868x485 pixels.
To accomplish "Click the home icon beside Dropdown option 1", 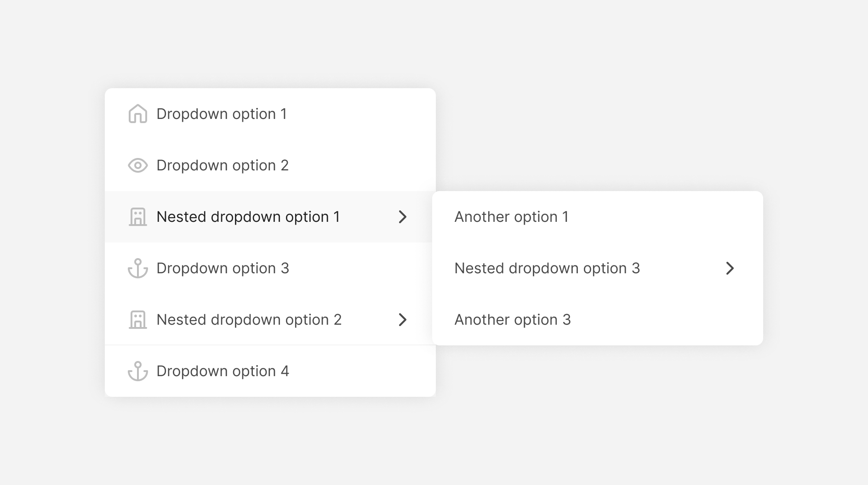I will [138, 114].
